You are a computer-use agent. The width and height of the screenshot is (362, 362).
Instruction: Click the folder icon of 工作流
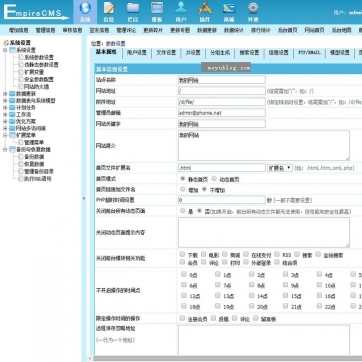click(12, 115)
